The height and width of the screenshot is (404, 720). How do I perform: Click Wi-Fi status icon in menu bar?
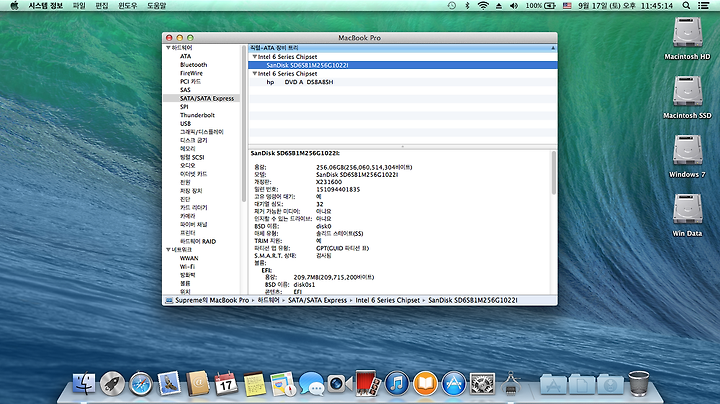click(483, 6)
